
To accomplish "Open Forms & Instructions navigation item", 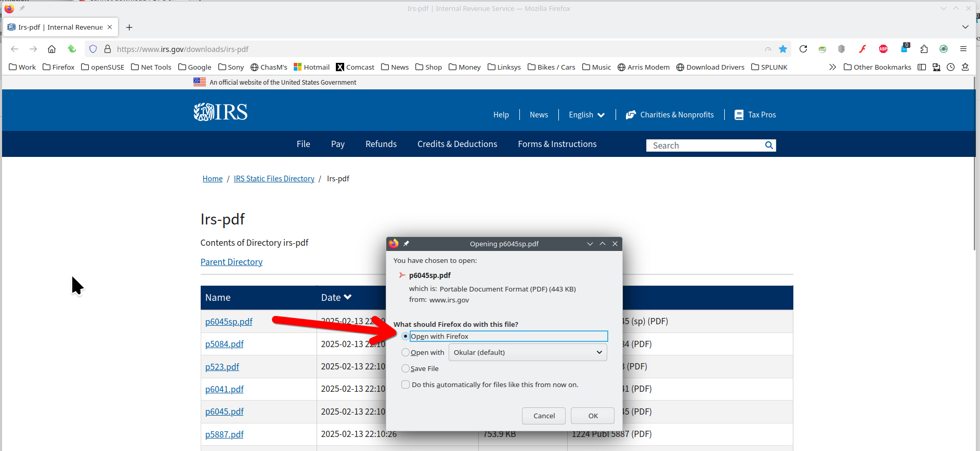I will point(557,144).
